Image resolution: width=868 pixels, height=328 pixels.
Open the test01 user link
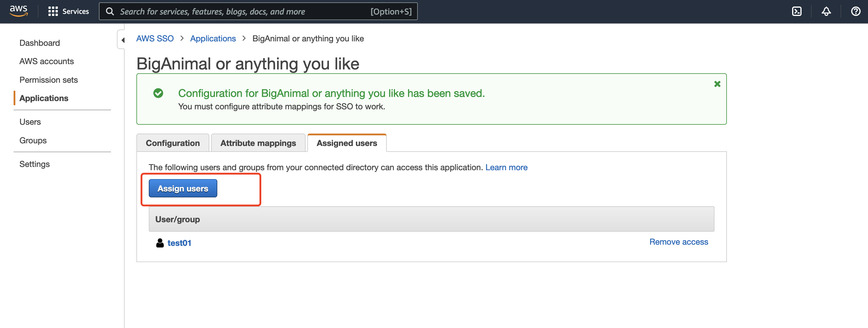[x=179, y=243]
